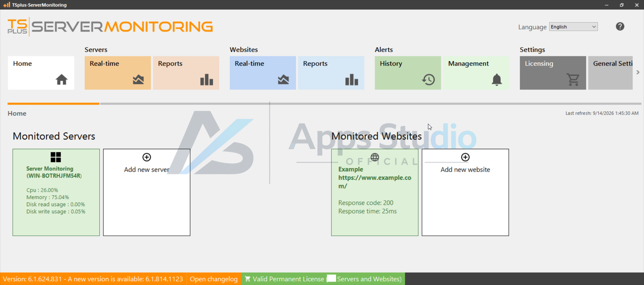Click the Alerts Management bell icon

coord(497,80)
